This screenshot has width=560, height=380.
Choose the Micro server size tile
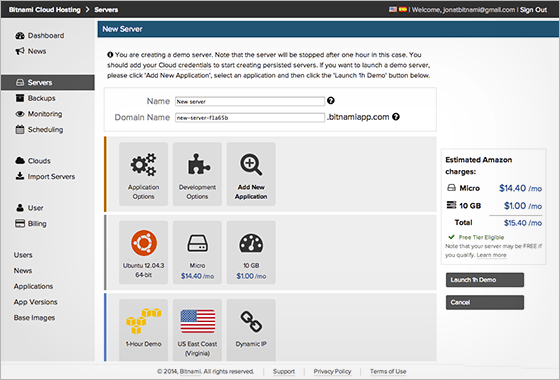click(197, 252)
